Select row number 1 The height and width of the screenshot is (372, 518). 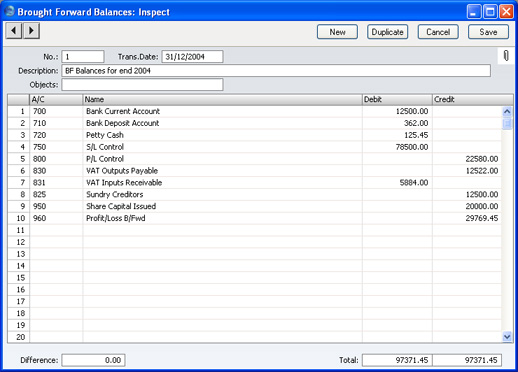click(x=19, y=111)
